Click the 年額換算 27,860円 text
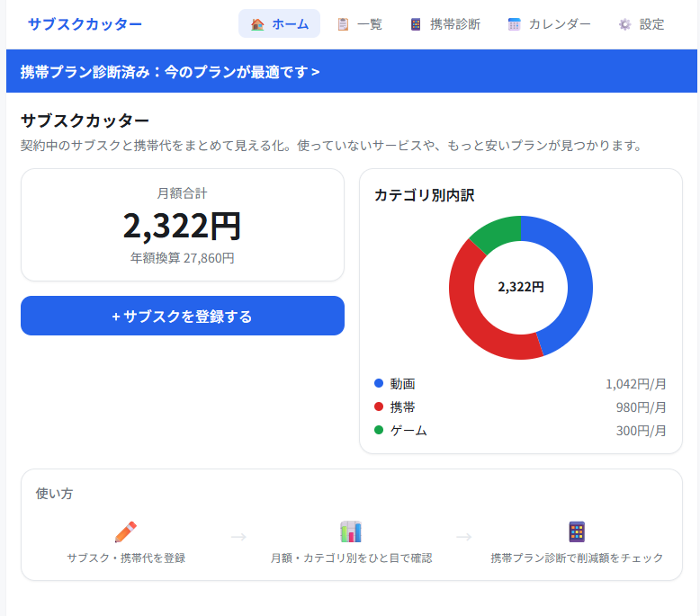The height and width of the screenshot is (616, 700). [x=182, y=258]
